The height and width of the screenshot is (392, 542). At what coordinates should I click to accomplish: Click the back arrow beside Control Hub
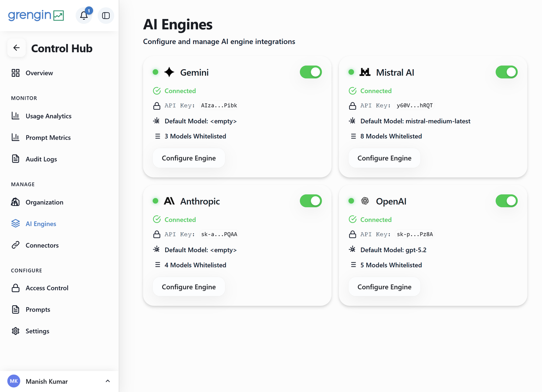pyautogui.click(x=17, y=48)
